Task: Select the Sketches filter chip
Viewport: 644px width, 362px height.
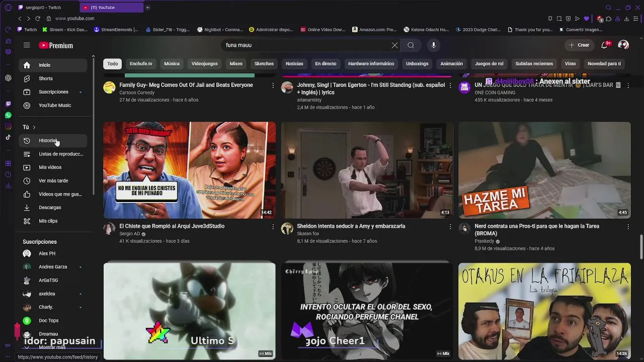Action: (x=264, y=64)
